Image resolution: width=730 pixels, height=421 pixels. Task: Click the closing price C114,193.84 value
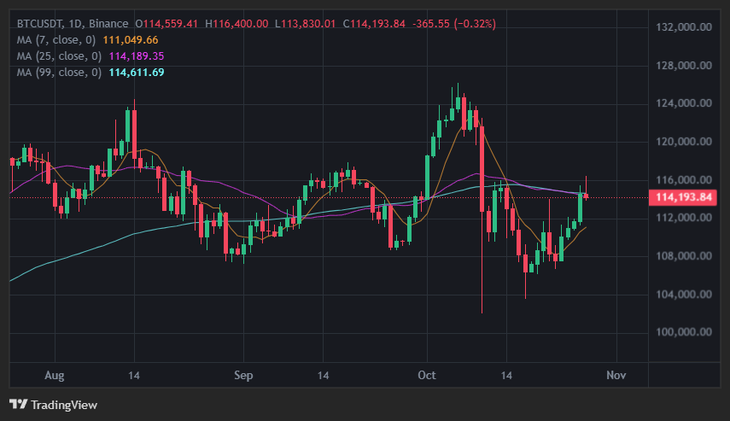coord(374,24)
